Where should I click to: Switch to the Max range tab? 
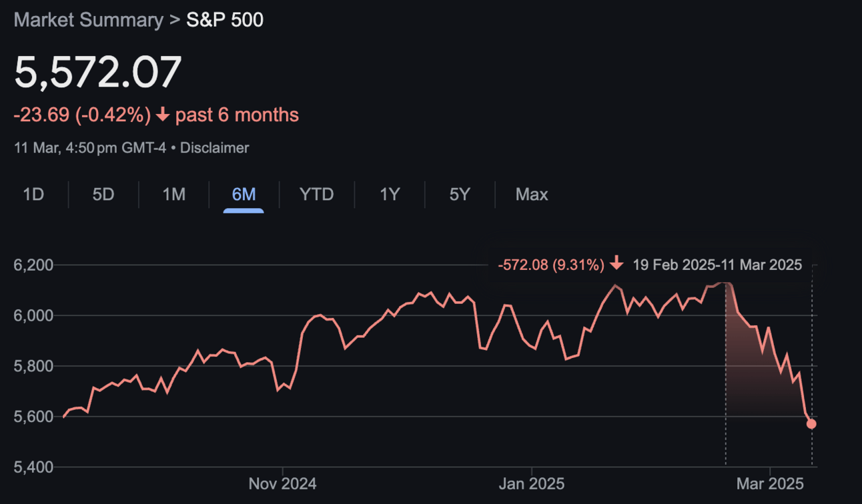coord(532,195)
